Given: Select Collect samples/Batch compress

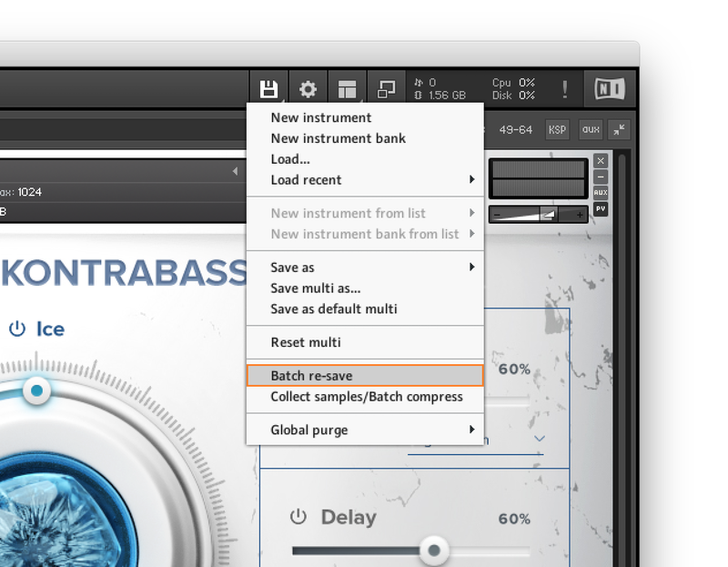Looking at the screenshot, I should (366, 397).
